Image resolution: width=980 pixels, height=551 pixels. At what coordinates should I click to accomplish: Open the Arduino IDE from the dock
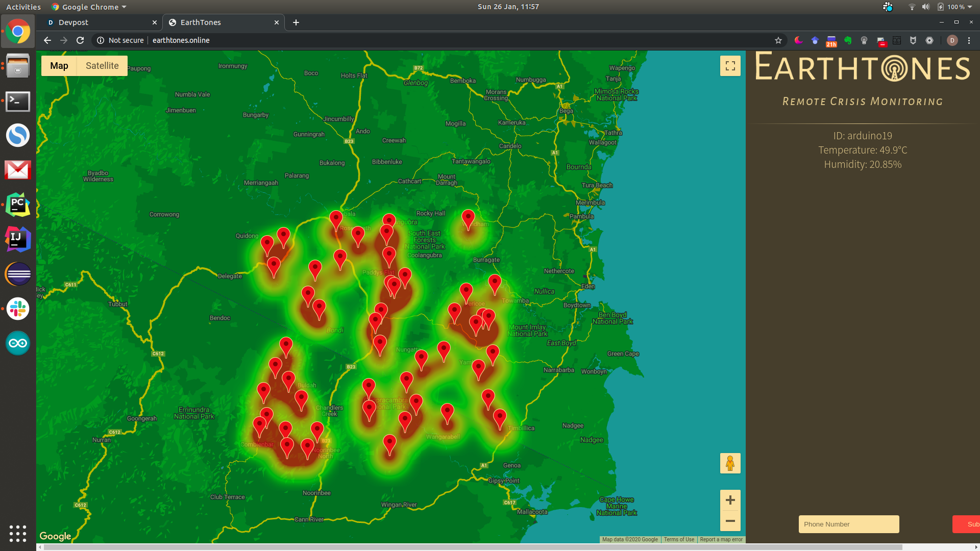coord(18,343)
